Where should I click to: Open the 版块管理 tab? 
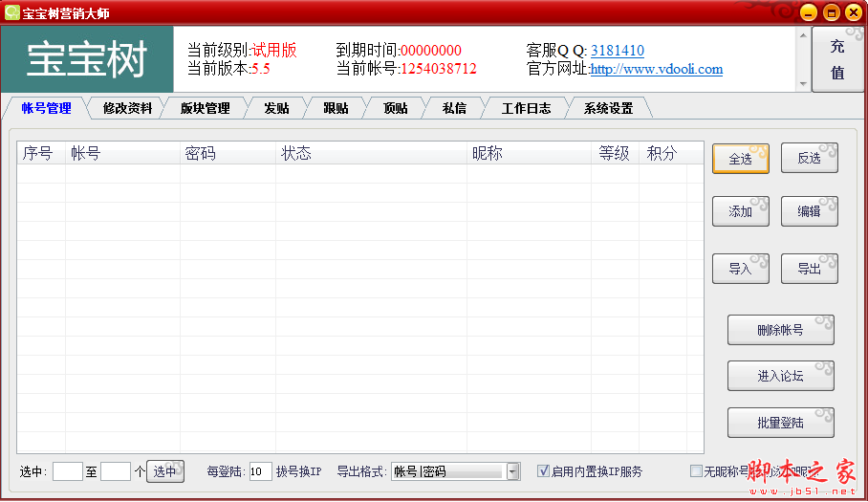point(206,108)
